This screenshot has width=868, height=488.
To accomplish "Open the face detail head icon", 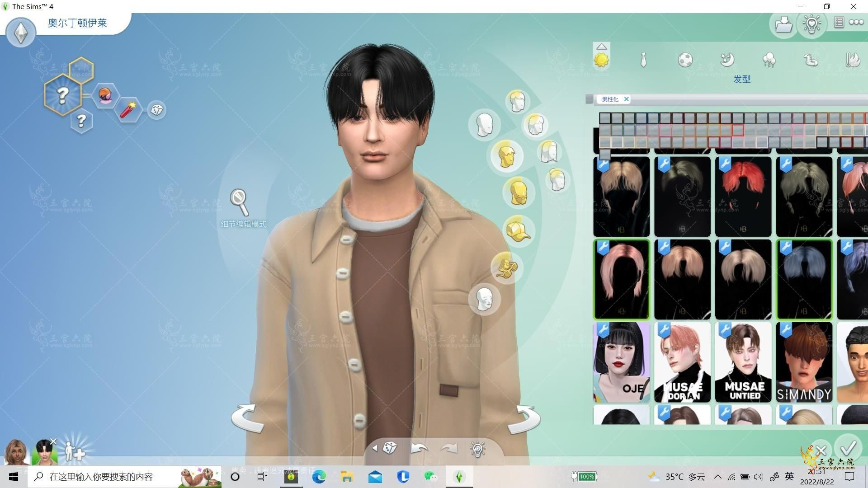I will click(484, 299).
